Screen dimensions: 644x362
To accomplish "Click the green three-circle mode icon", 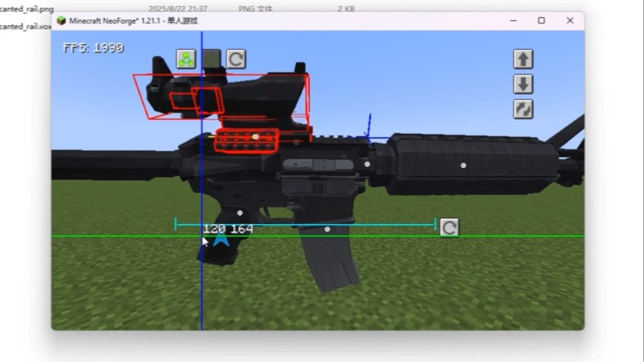I will (186, 59).
